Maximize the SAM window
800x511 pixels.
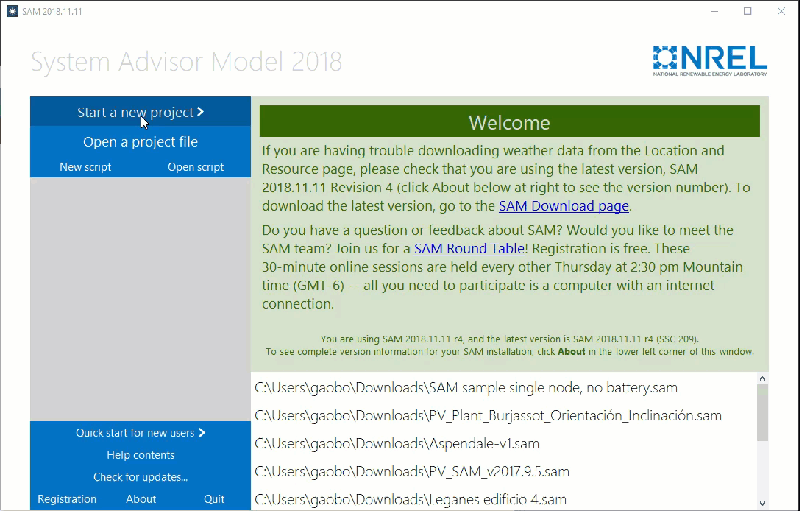[747, 11]
